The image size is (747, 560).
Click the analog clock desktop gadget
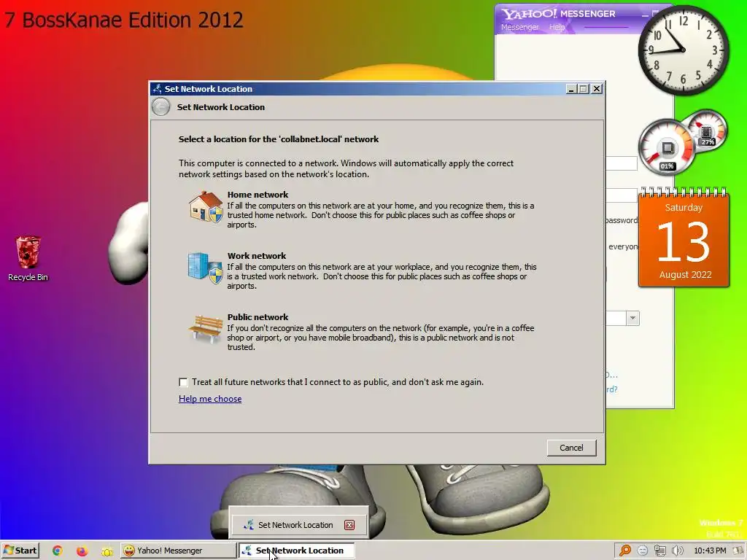click(x=684, y=50)
